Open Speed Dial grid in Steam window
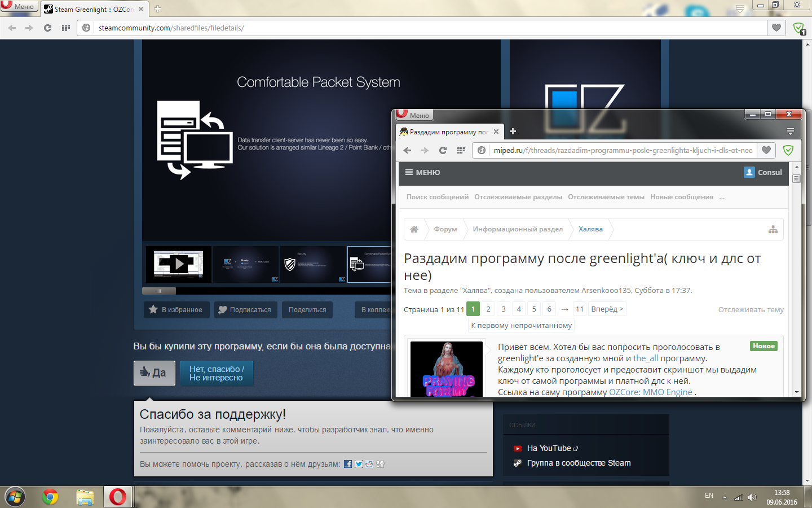The width and height of the screenshot is (812, 508). point(66,28)
